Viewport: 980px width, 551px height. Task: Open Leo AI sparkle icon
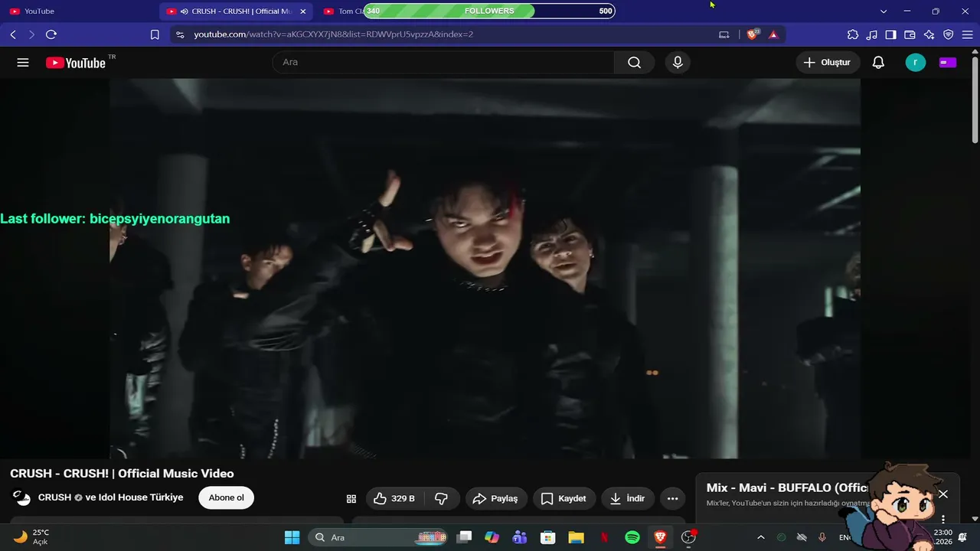click(929, 34)
